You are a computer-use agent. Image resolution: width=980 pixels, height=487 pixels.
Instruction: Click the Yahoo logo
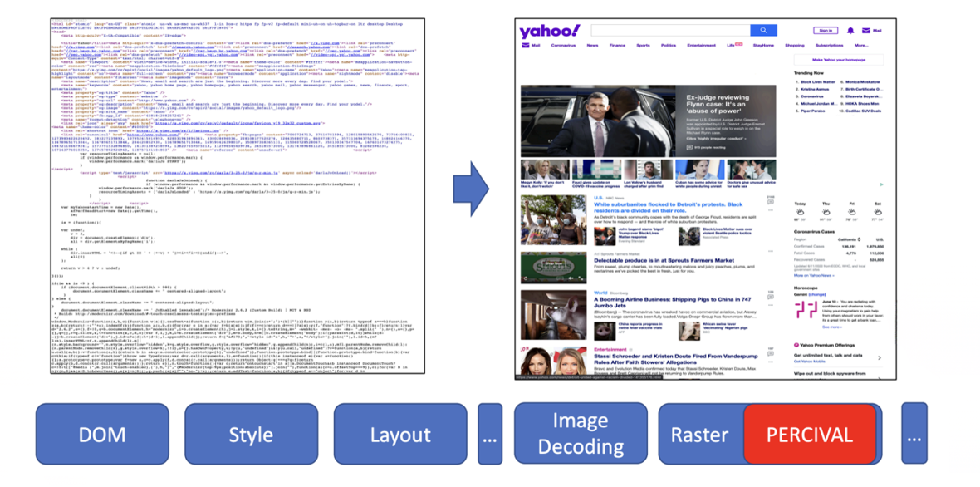click(x=549, y=32)
